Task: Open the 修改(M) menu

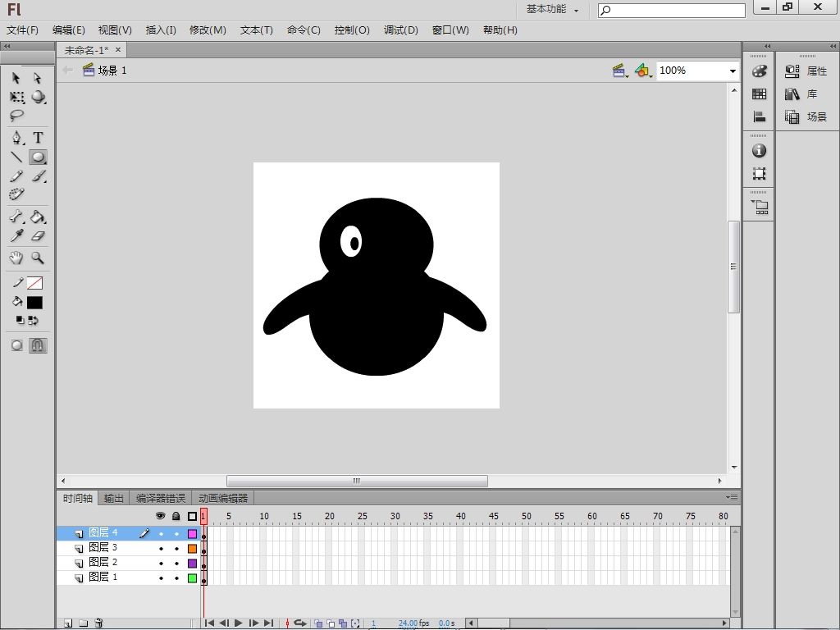Action: pyautogui.click(x=208, y=30)
